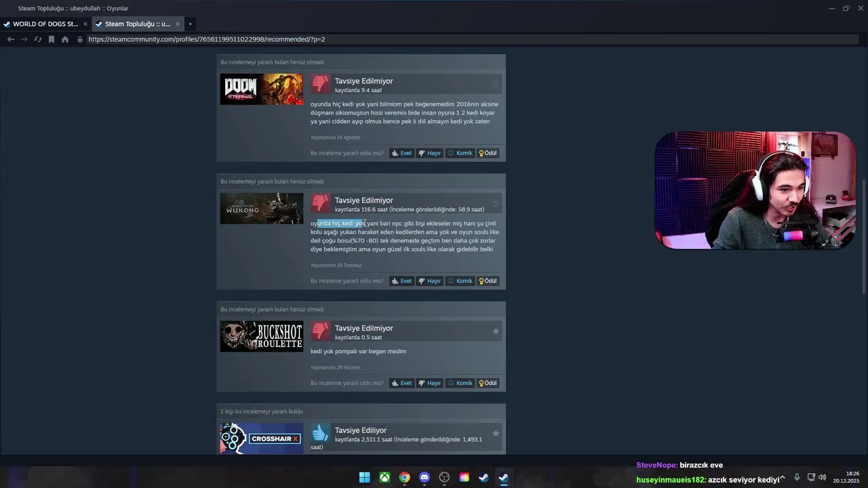
Task: Open the DOOM Eternal game thumbnail
Action: coord(262,89)
